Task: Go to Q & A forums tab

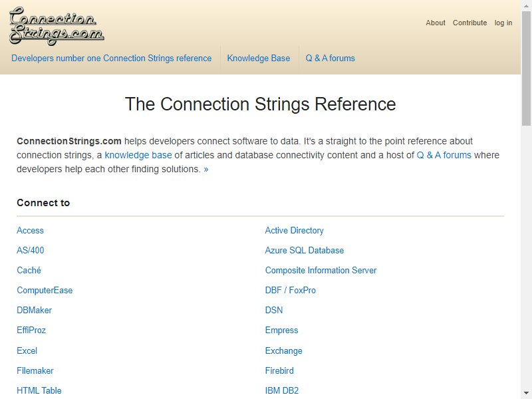Action: pos(330,58)
